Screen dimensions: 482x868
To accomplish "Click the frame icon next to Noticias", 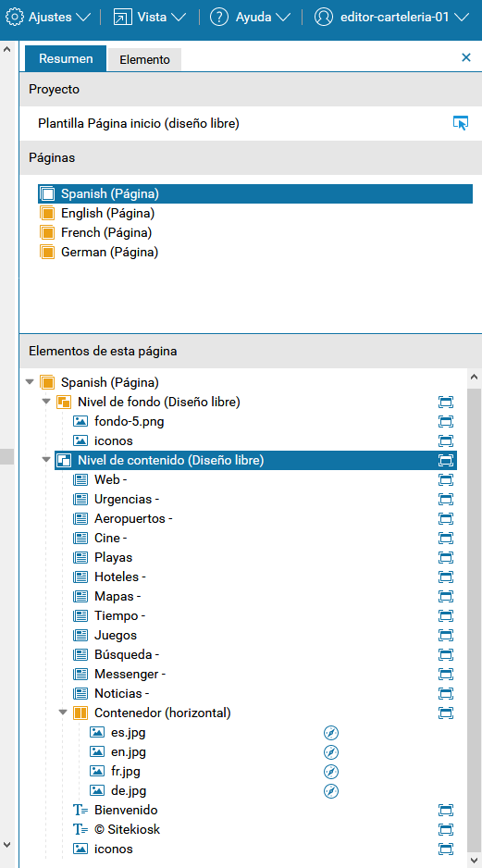I will pyautogui.click(x=446, y=693).
